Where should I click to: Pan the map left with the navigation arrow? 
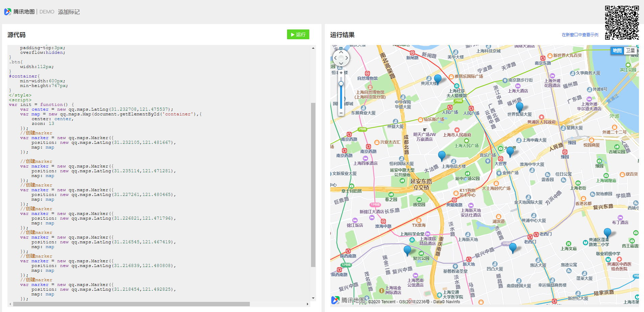335,58
